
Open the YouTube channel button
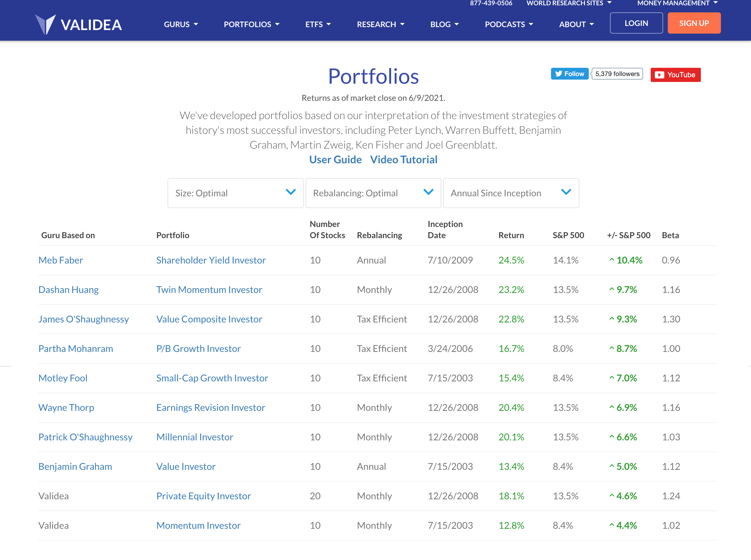pyautogui.click(x=675, y=75)
